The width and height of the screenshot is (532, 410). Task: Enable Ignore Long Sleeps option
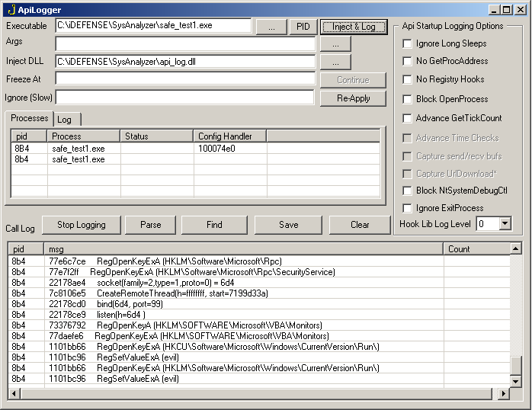[407, 43]
